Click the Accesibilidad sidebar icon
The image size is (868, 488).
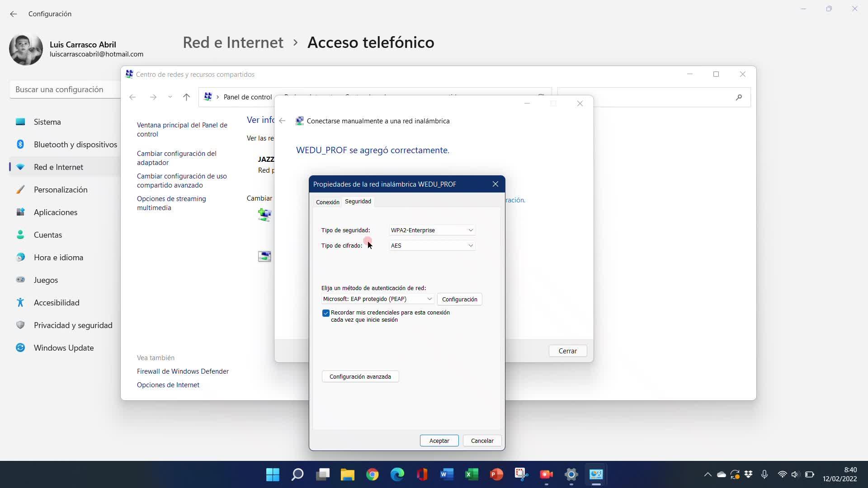tap(20, 302)
